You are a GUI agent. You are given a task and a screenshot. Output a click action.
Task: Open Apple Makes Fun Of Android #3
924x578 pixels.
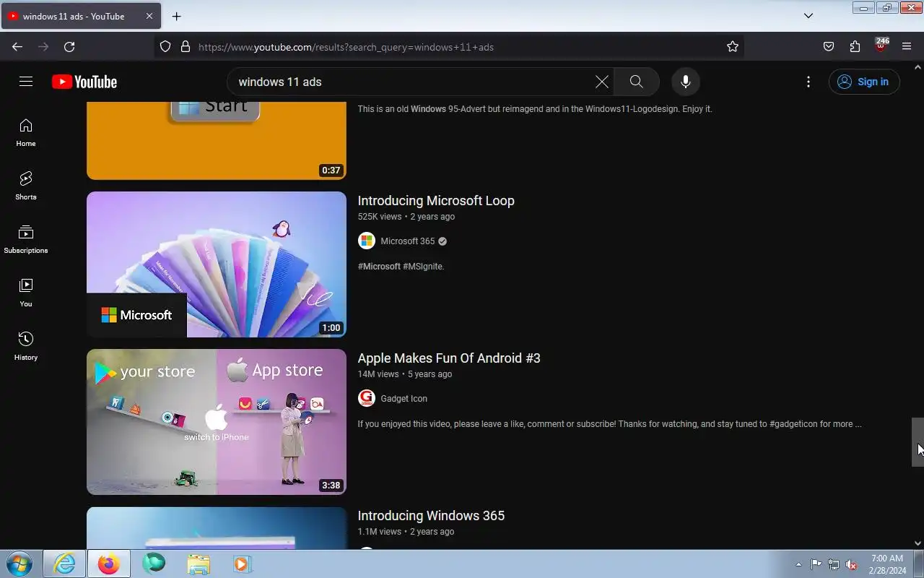click(449, 358)
